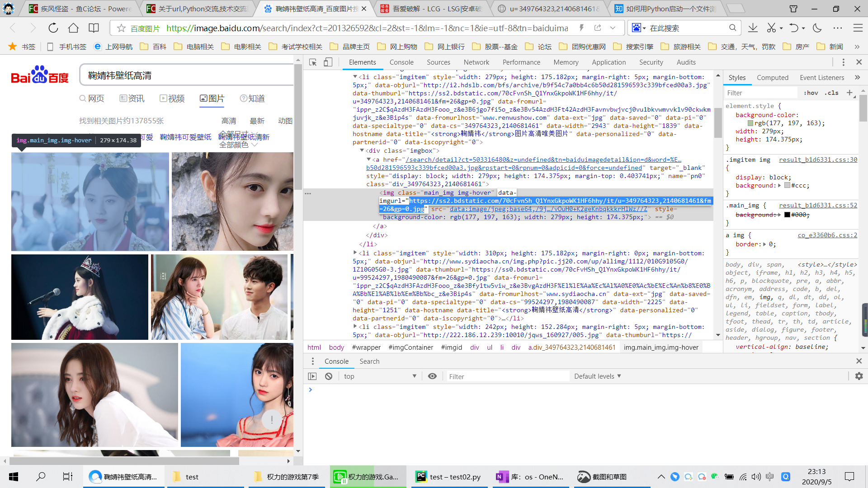Click the scissors screenshot tool icon
The height and width of the screenshot is (488, 868).
pyautogui.click(x=771, y=28)
